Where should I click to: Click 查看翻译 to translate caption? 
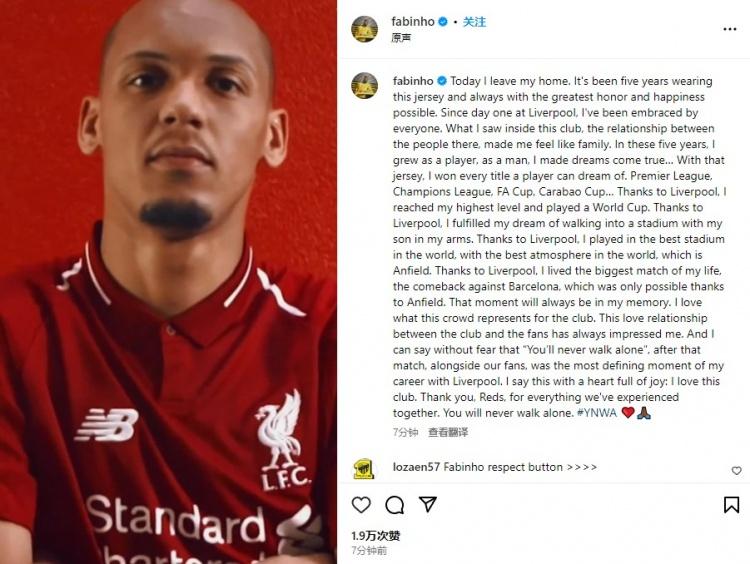pyautogui.click(x=448, y=432)
